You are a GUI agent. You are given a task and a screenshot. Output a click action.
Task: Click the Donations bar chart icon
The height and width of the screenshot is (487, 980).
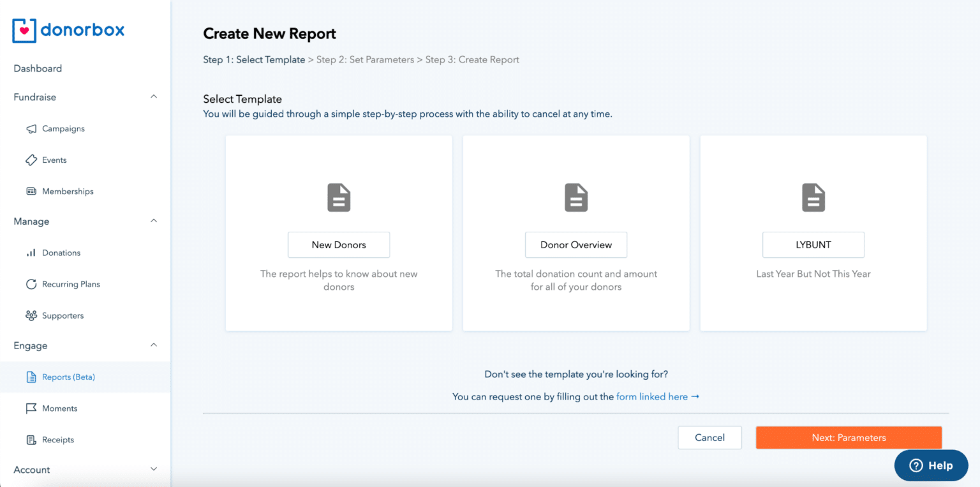point(31,253)
